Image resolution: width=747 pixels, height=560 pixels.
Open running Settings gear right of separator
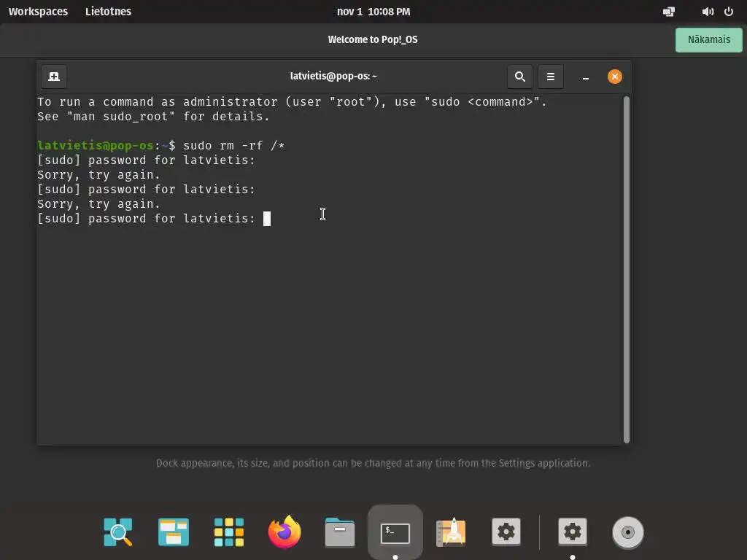tap(572, 532)
